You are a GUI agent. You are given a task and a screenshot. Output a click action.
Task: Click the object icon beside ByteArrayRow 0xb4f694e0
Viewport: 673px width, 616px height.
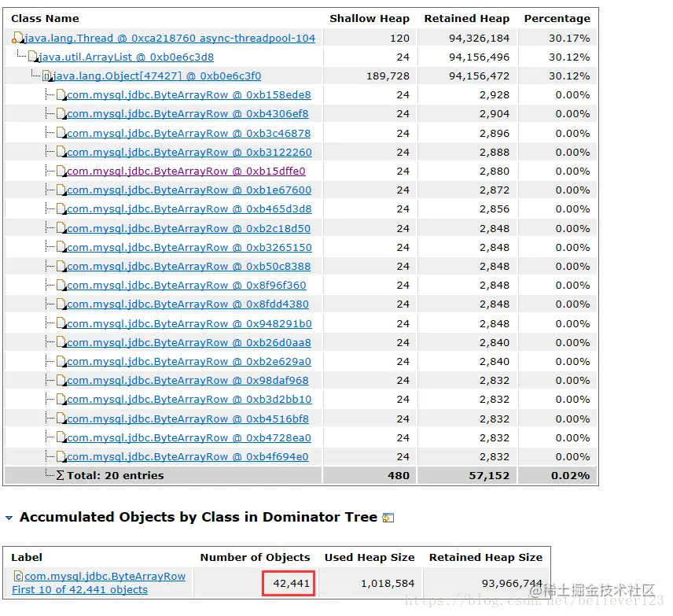(61, 457)
